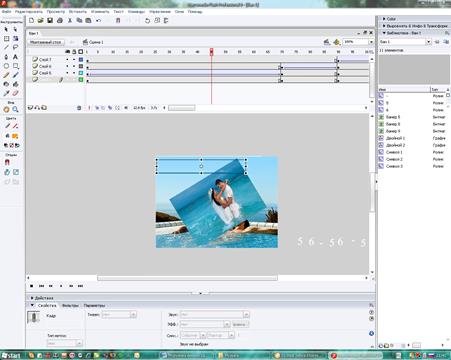
Task: Click the fill color swatch
Action: (x=15, y=136)
